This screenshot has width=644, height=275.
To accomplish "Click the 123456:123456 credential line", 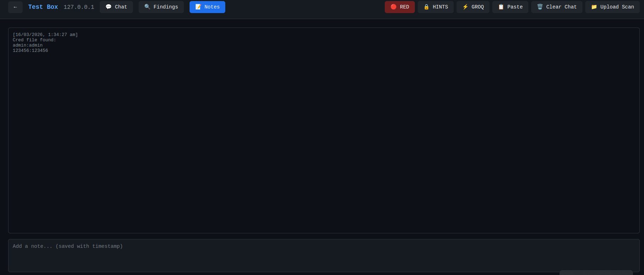I will pos(30,50).
